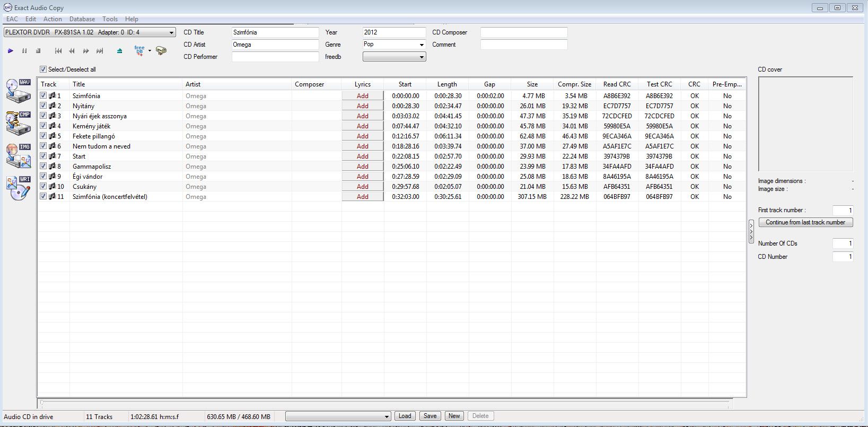Toggle the Select/Deselect all checkbox
The height and width of the screenshot is (427, 868).
pyautogui.click(x=43, y=69)
